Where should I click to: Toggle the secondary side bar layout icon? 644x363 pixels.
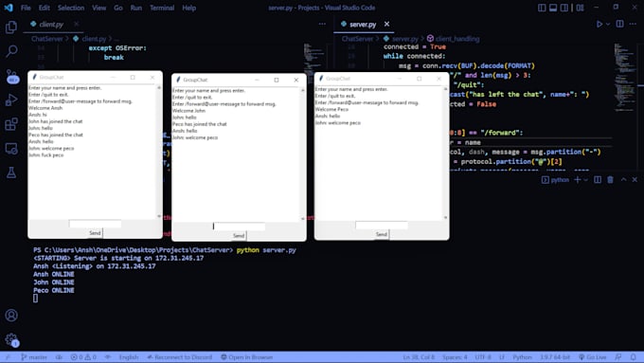[x=564, y=8]
